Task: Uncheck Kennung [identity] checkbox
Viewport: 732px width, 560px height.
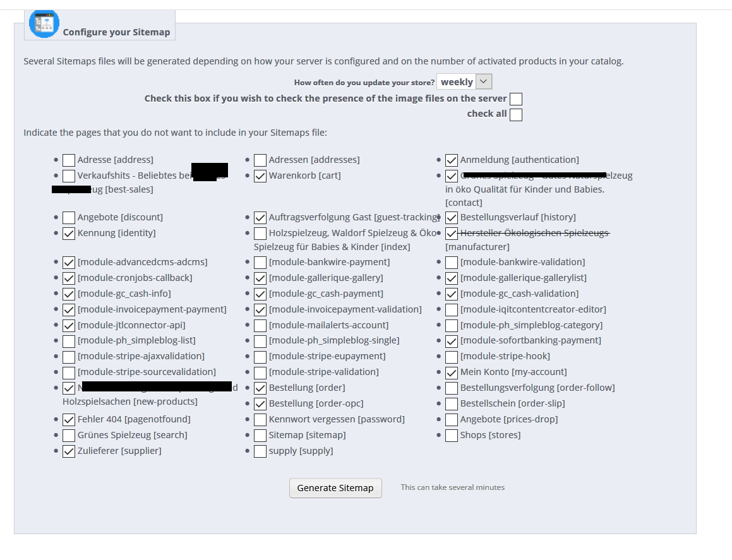Action: click(69, 234)
